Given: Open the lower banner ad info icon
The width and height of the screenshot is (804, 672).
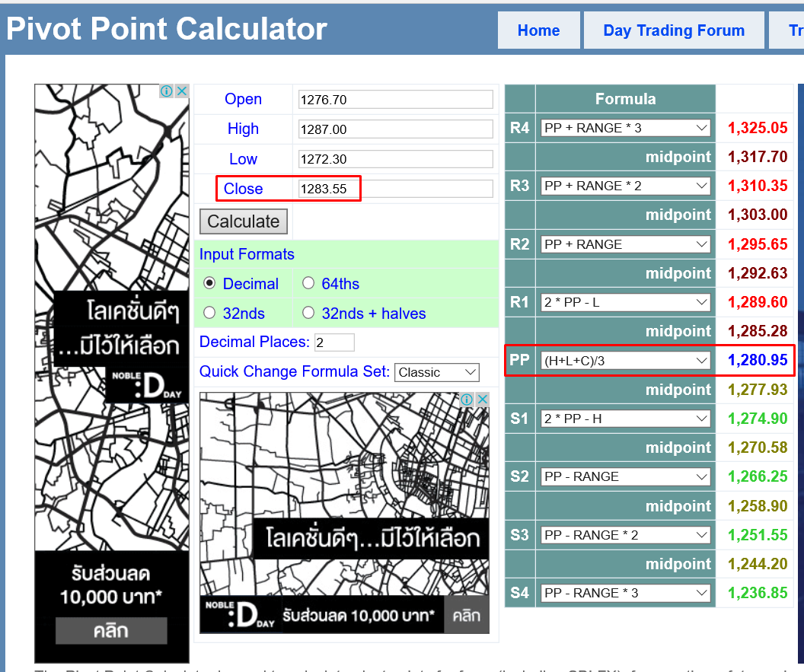Looking at the screenshot, I should pyautogui.click(x=467, y=400).
